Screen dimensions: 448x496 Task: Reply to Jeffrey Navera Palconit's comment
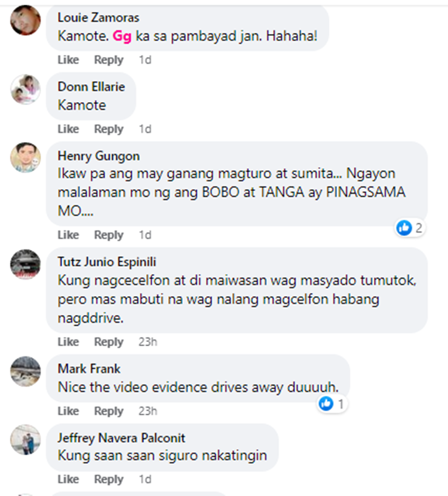click(x=109, y=479)
